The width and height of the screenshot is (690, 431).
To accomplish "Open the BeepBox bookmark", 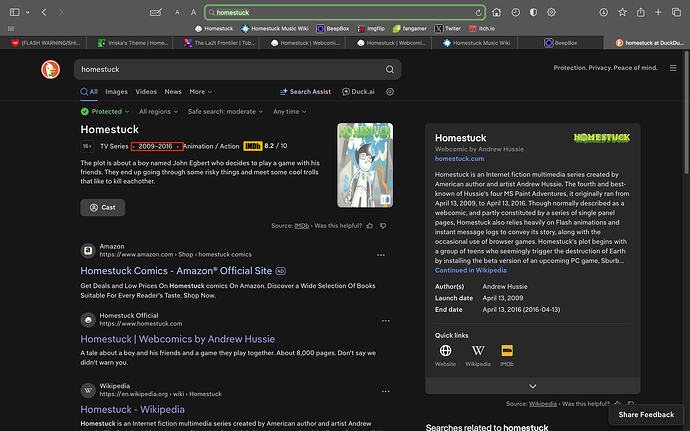I will pyautogui.click(x=333, y=29).
